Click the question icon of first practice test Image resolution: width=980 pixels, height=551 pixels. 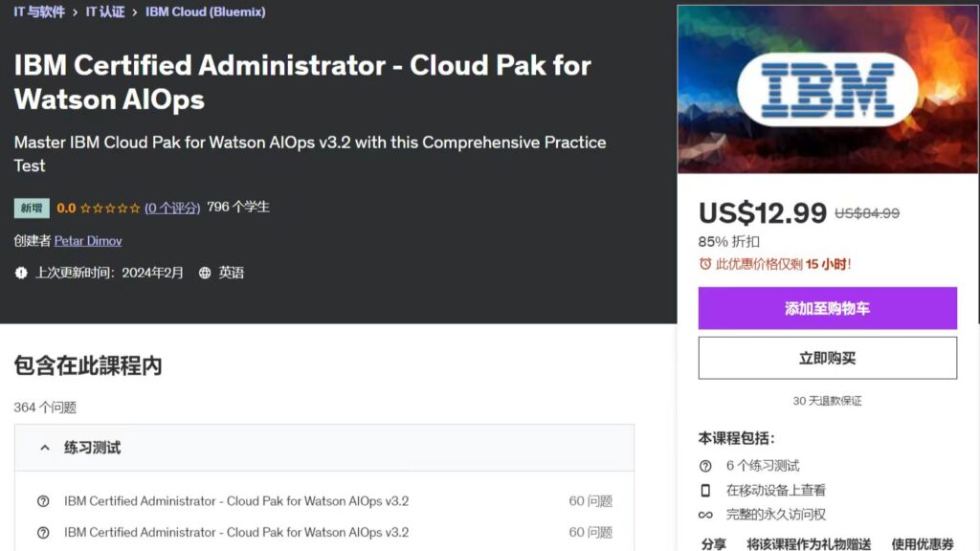tap(43, 501)
